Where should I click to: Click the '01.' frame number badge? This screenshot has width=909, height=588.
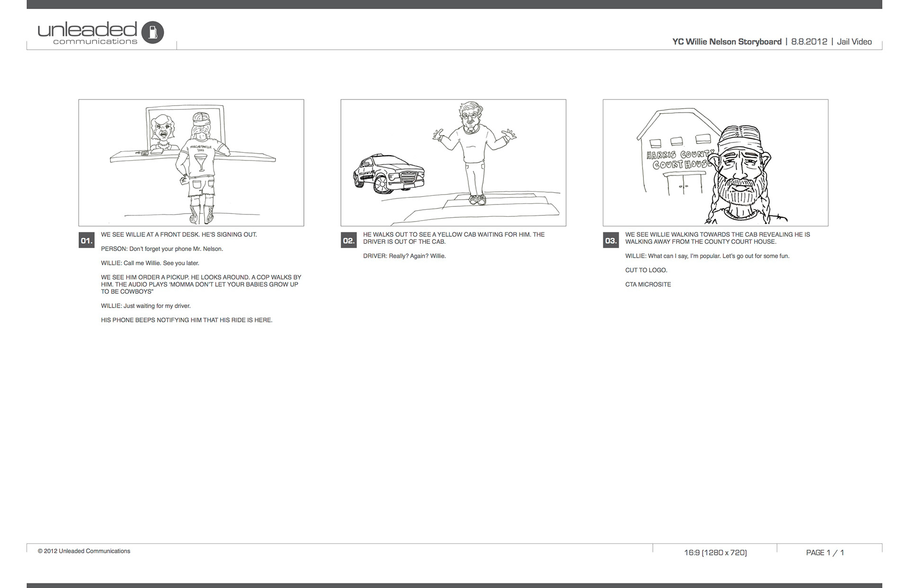pos(87,241)
